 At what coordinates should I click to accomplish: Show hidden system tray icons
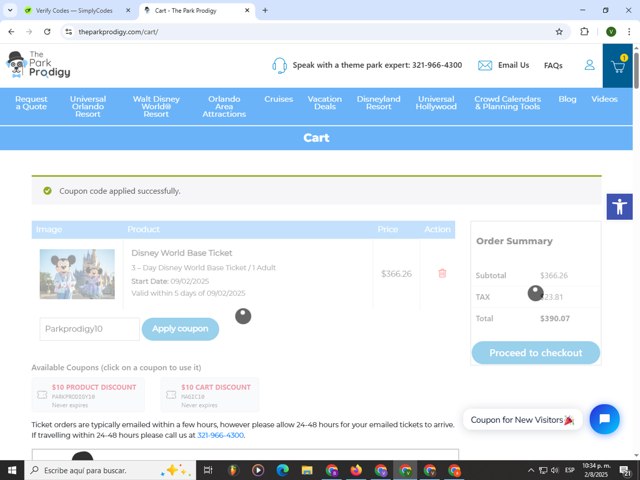tap(531, 470)
